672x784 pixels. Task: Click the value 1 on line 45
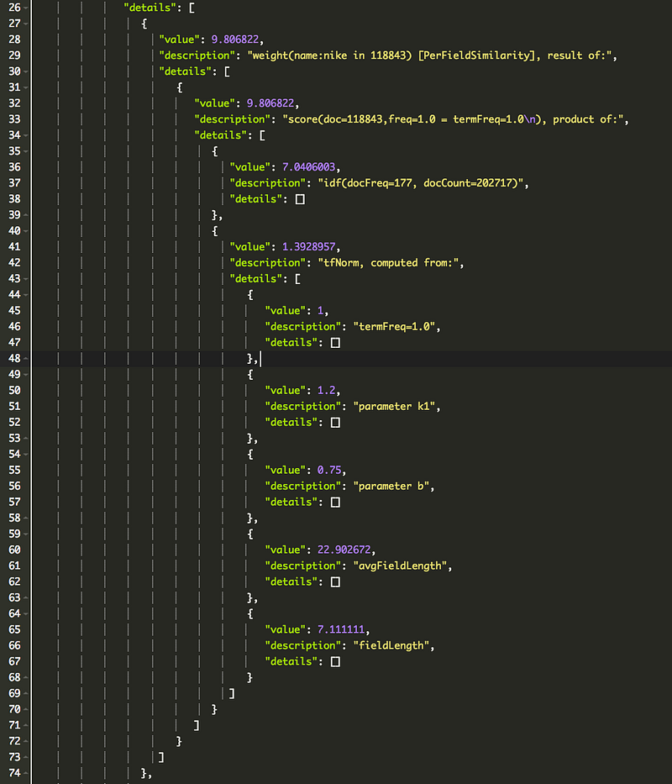(x=321, y=311)
